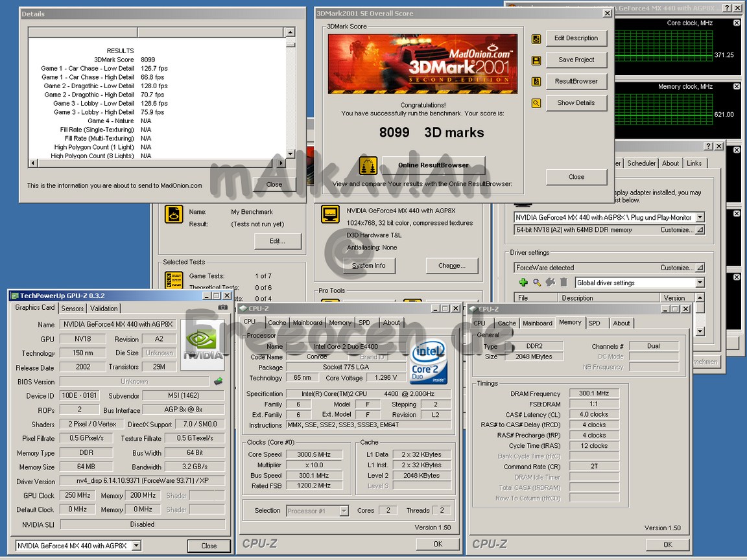Click the Edit Description button

[576, 38]
